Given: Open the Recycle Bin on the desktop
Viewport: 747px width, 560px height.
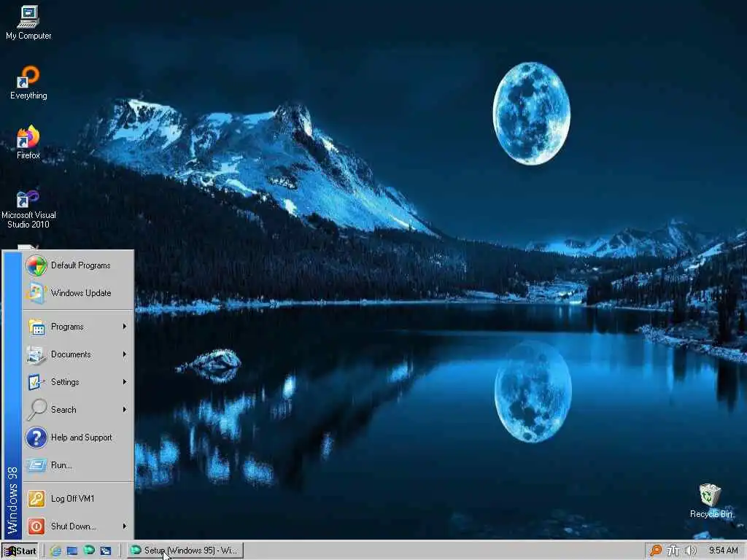Looking at the screenshot, I should 711,501.
